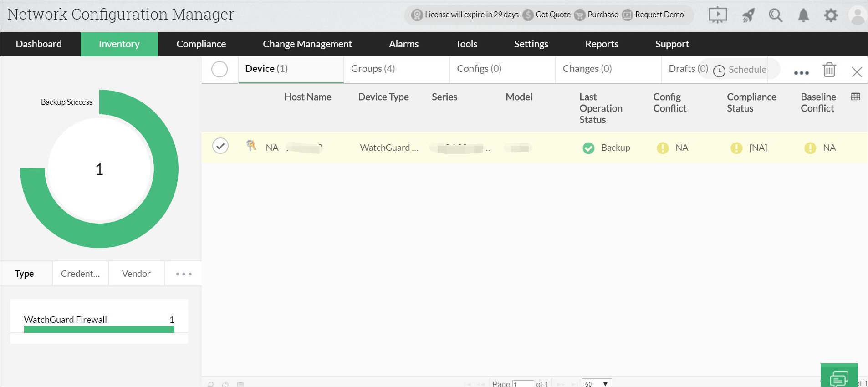Click the presentation screen icon in header
868x387 pixels.
(717, 15)
